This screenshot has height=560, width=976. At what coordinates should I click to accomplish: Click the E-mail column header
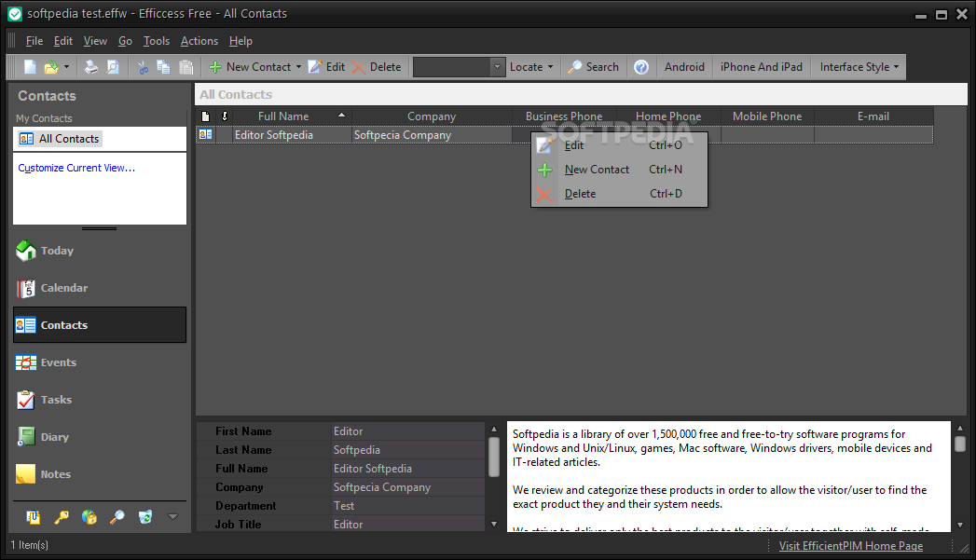tap(873, 116)
